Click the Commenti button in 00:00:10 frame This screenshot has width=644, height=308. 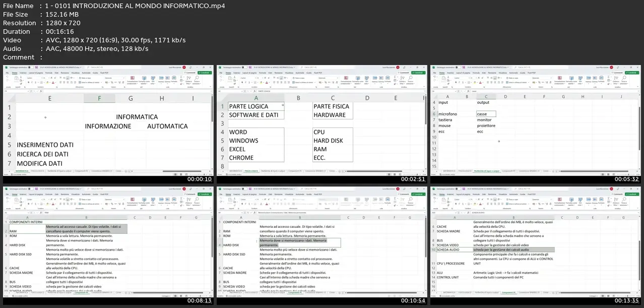[x=190, y=73]
